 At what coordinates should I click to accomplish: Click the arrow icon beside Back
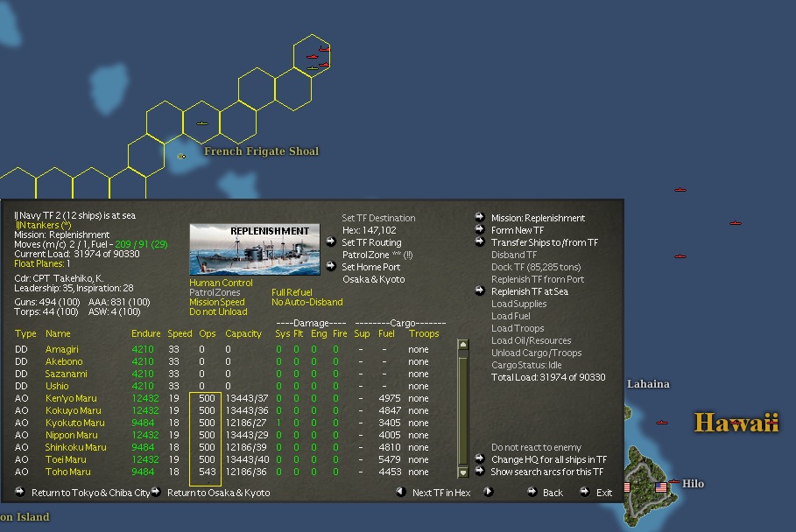pyautogui.click(x=532, y=492)
